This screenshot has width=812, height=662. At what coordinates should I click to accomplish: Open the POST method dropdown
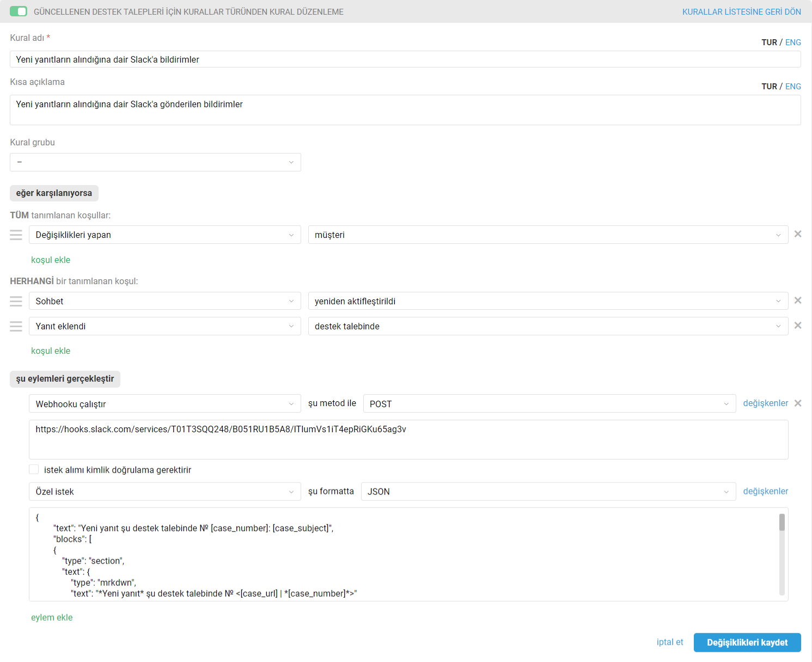click(550, 403)
